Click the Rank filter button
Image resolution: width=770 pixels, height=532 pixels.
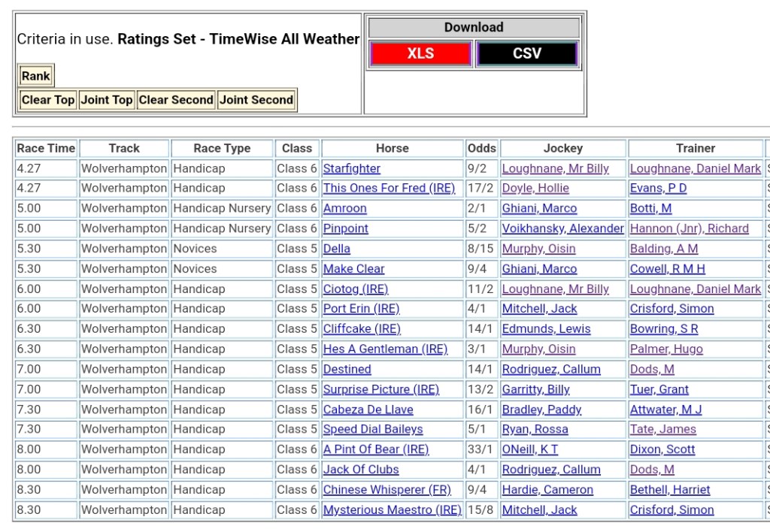35,76
